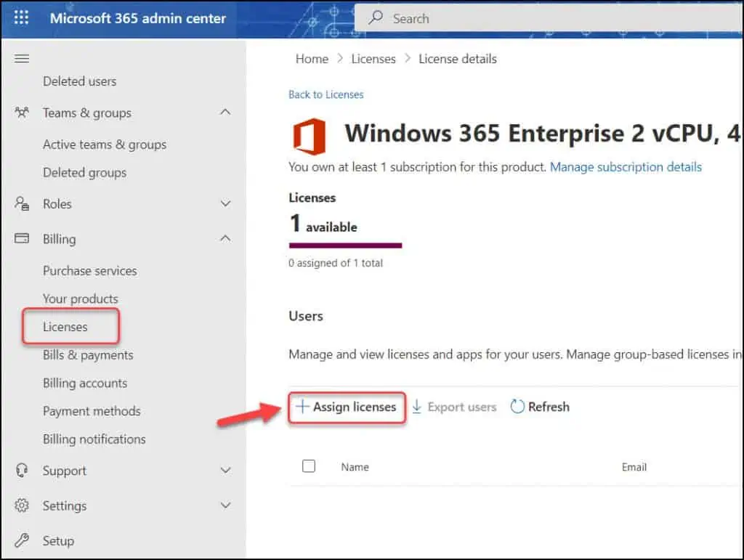Tick the select-all checkbox beside Name
This screenshot has width=744, height=560.
click(x=308, y=466)
